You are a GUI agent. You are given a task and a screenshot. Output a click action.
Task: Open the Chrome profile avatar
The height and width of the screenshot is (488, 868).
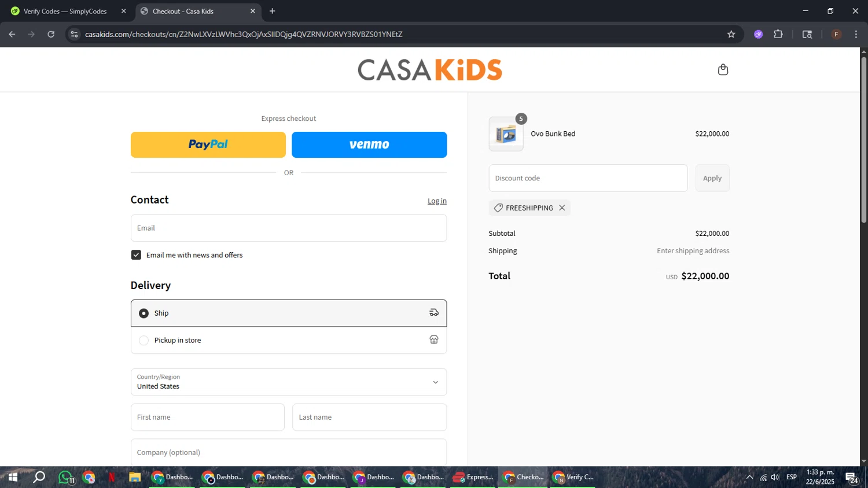click(836, 34)
